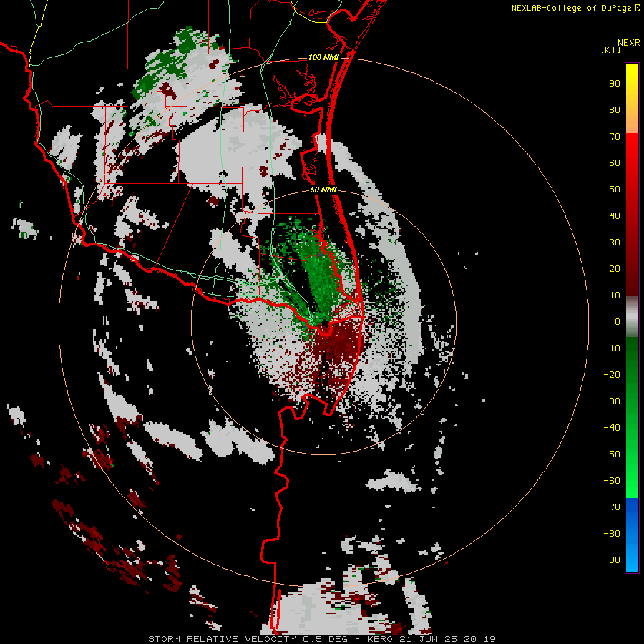Screen dimensions: 644x644
Task: Click the -20 value on the velocity scale
Action: pos(612,375)
